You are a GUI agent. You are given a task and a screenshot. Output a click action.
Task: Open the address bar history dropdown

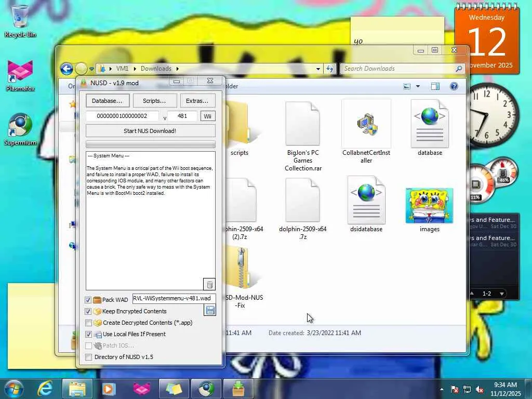tap(318, 69)
